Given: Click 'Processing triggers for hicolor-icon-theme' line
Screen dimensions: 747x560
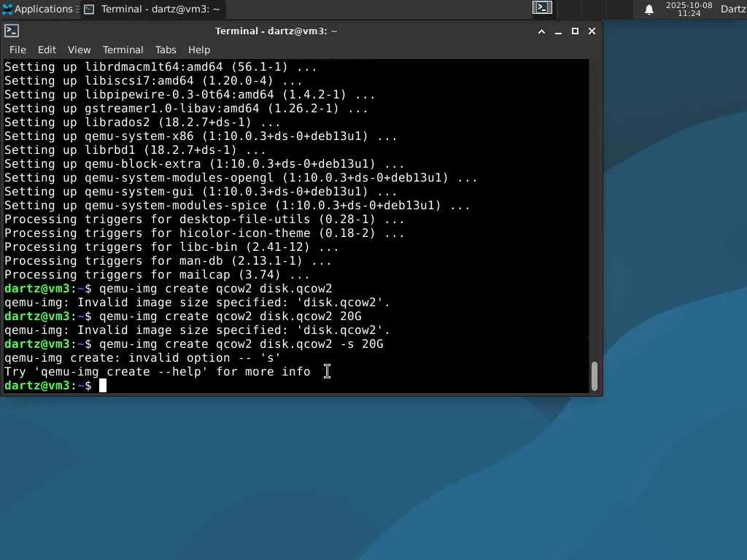Looking at the screenshot, I should coord(204,233).
